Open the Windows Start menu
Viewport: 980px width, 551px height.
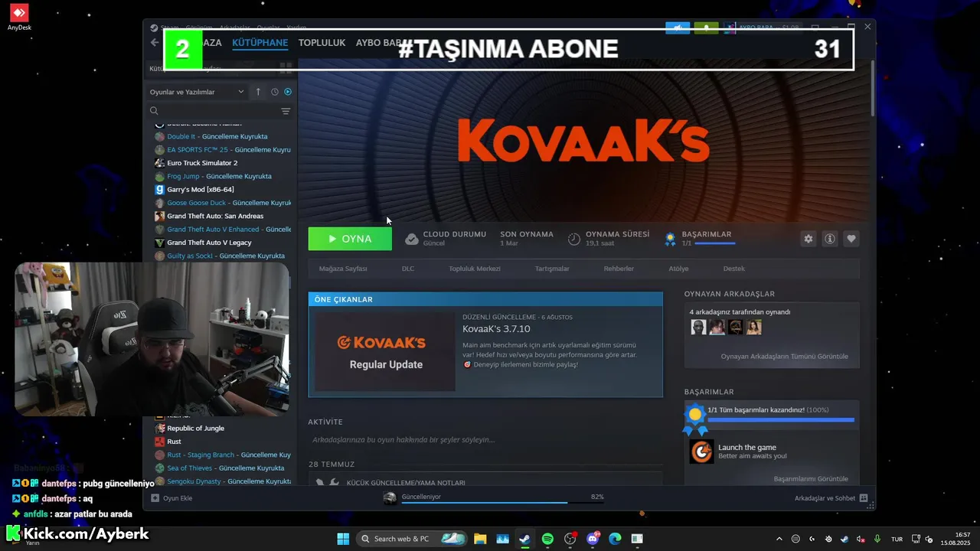(x=343, y=539)
